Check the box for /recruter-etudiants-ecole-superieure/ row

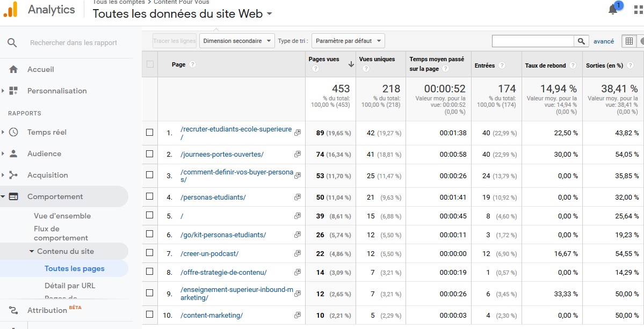(x=150, y=133)
